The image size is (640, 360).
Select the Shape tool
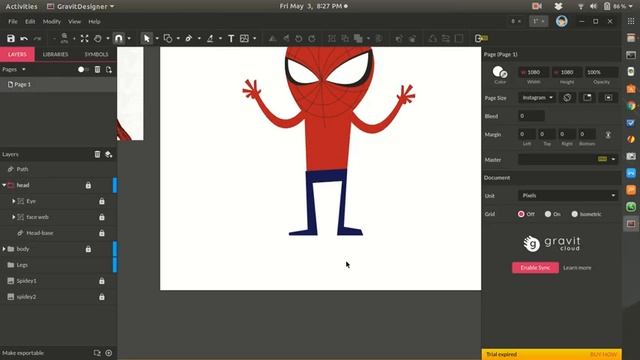(168, 38)
